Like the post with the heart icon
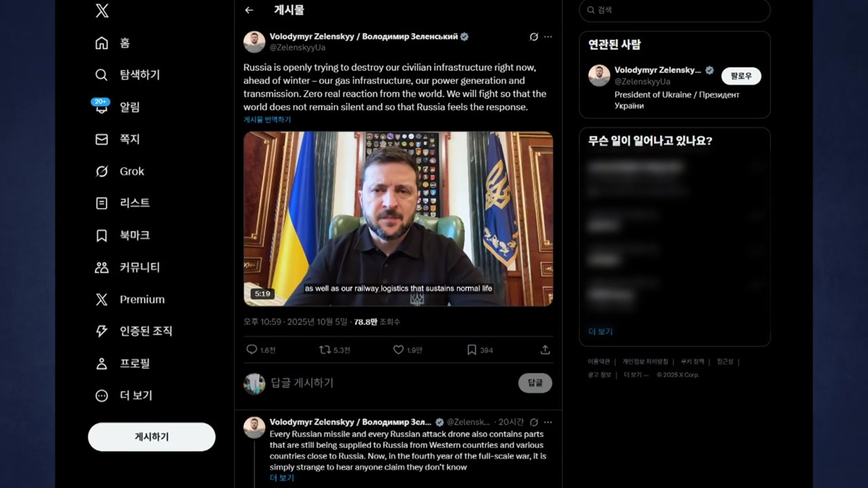This screenshot has width=868, height=488. 408,350
